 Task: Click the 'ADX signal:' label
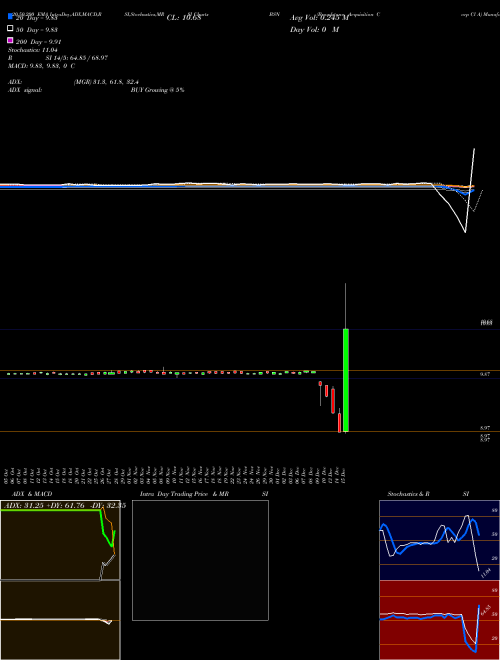point(25,90)
